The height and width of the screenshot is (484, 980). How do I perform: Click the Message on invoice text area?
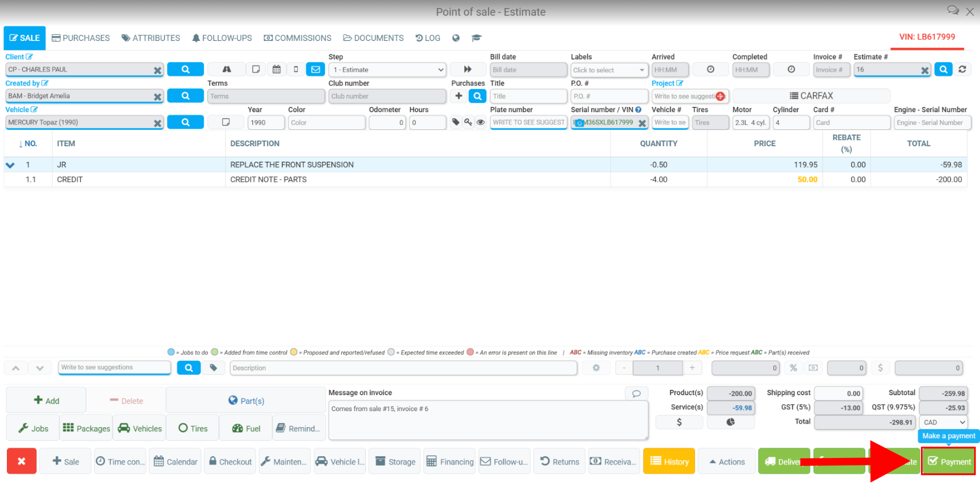click(488, 420)
